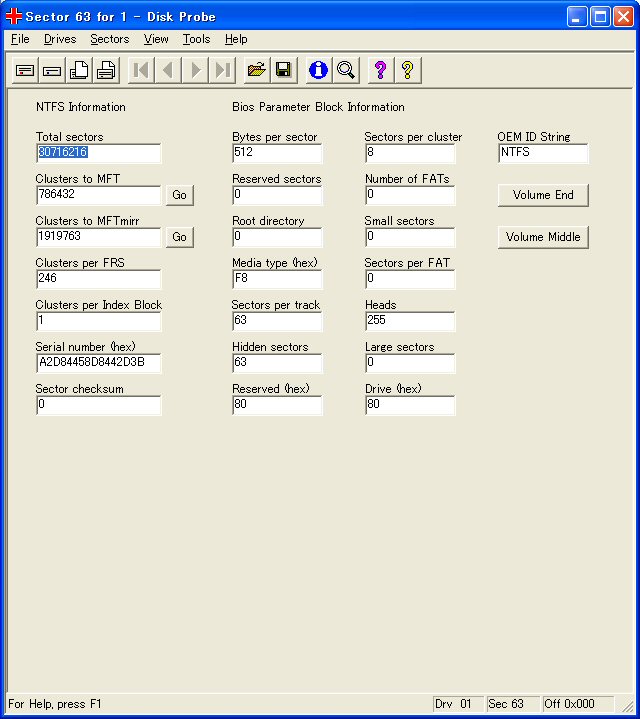Screen dimensions: 640x719
Task: Go to last sector arrow icon
Action: [222, 71]
